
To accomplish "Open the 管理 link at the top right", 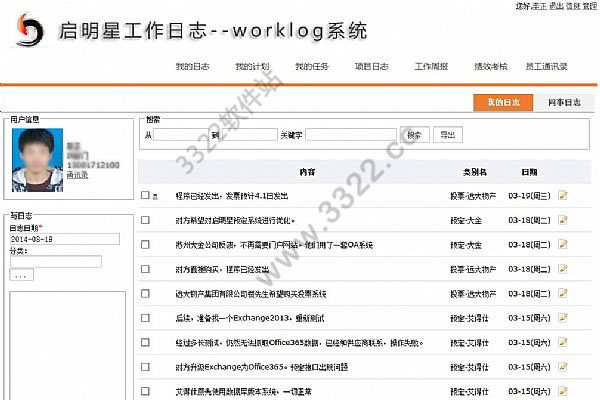I will (590, 6).
